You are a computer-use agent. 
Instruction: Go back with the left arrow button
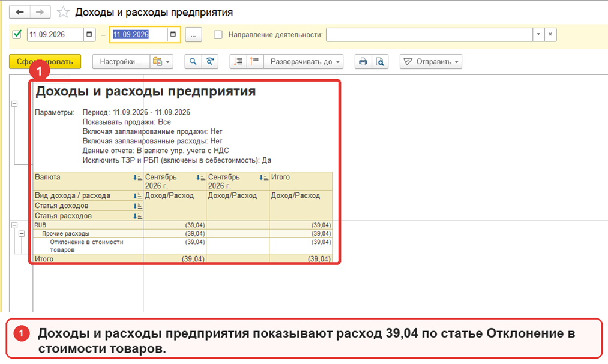[x=20, y=13]
